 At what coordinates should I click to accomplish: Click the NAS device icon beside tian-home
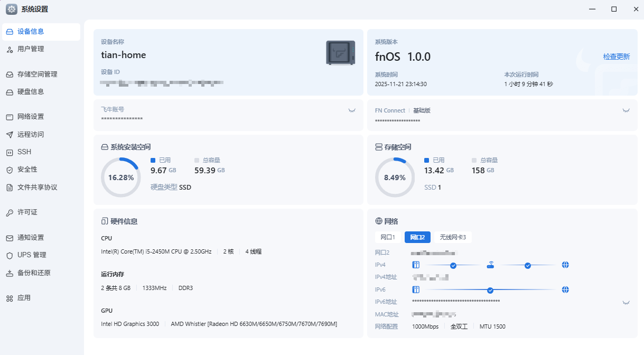click(340, 53)
